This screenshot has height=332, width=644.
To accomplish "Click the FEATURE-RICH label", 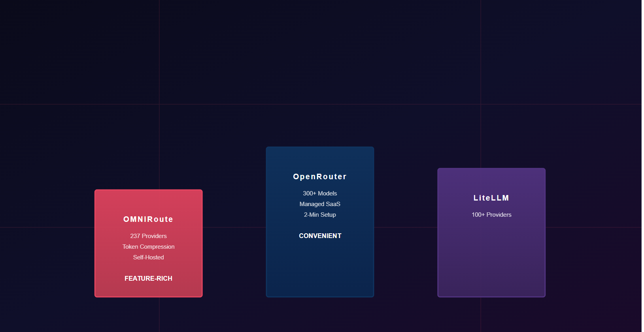I will 148,278.
